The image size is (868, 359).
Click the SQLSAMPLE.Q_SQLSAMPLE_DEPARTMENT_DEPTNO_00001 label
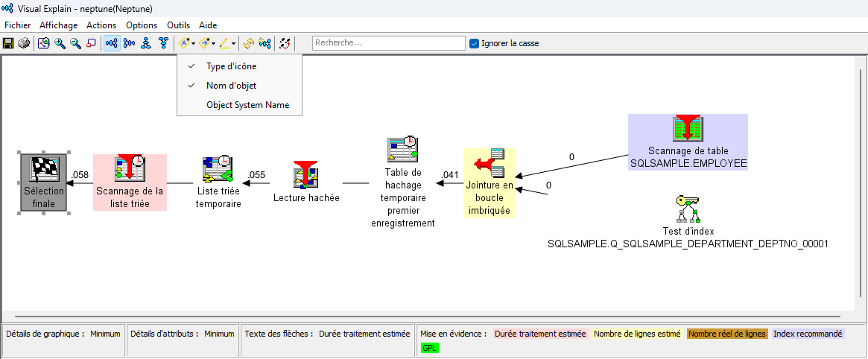(x=688, y=244)
